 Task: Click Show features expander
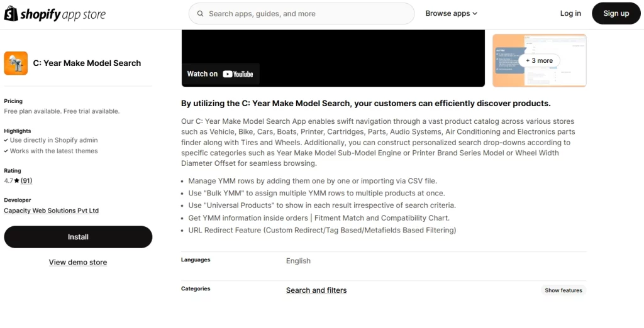563,290
